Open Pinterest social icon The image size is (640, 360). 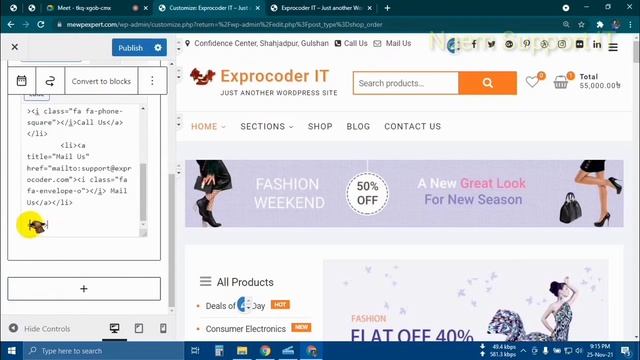point(527,44)
